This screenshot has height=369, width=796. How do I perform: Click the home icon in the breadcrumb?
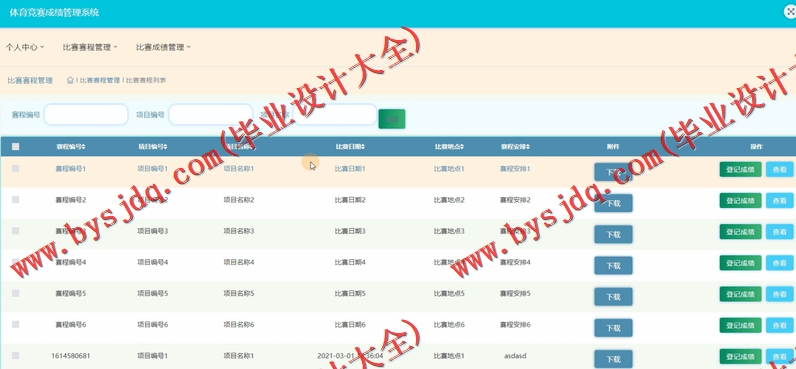[x=70, y=80]
